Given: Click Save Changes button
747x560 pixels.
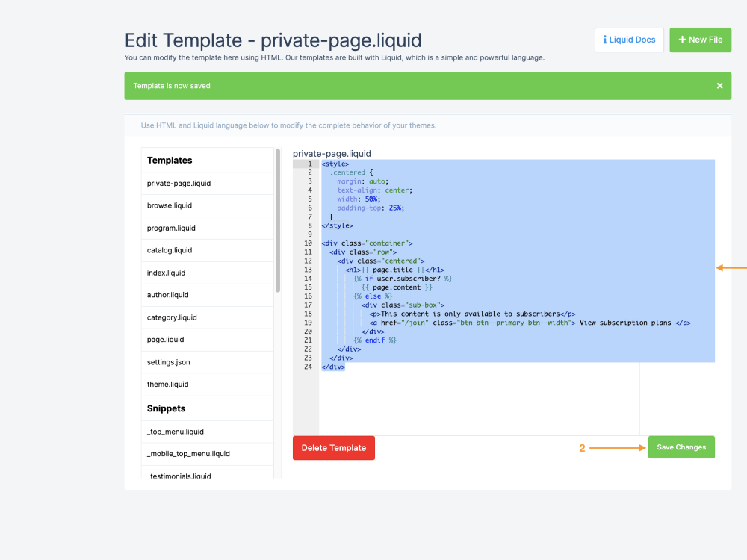Looking at the screenshot, I should tap(681, 447).
